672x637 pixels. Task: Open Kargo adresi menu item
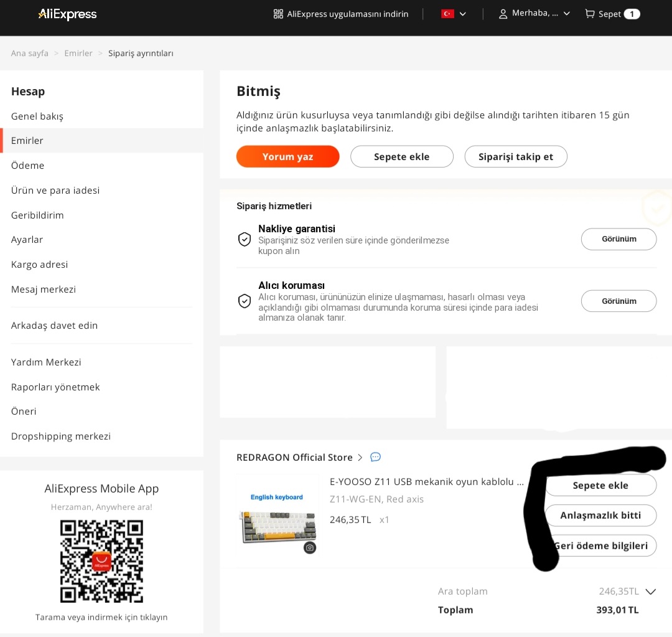(x=39, y=264)
